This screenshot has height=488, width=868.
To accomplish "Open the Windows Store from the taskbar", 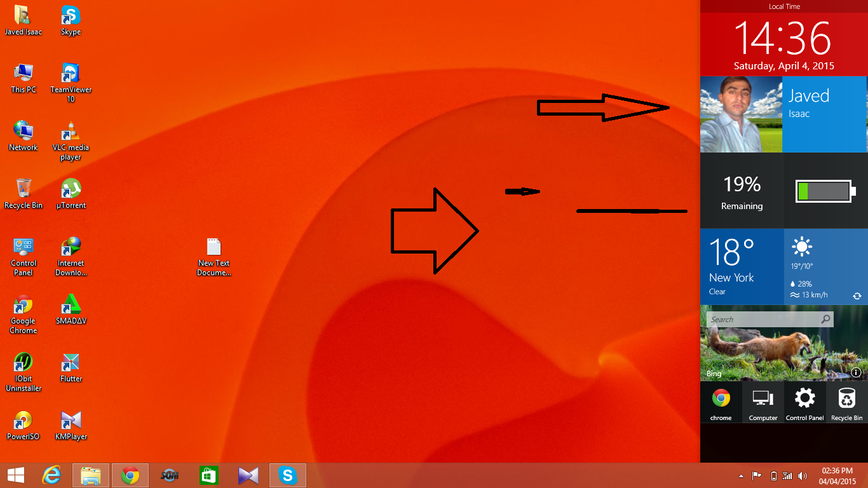I will tap(208, 475).
